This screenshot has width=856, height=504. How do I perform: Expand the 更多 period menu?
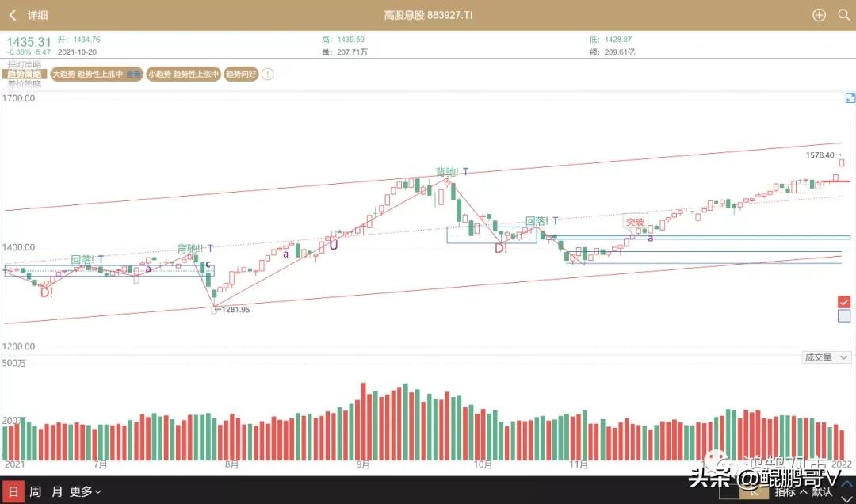pos(86,491)
